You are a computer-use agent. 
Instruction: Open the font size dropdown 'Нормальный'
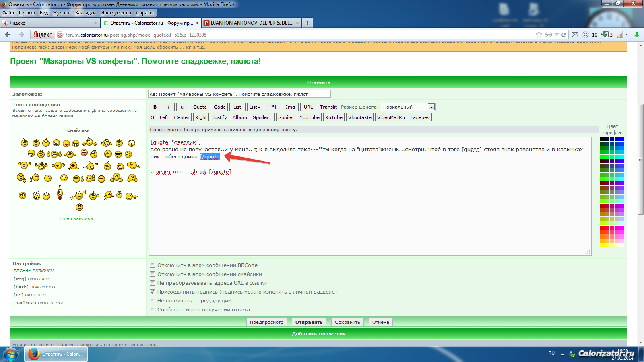tap(408, 107)
